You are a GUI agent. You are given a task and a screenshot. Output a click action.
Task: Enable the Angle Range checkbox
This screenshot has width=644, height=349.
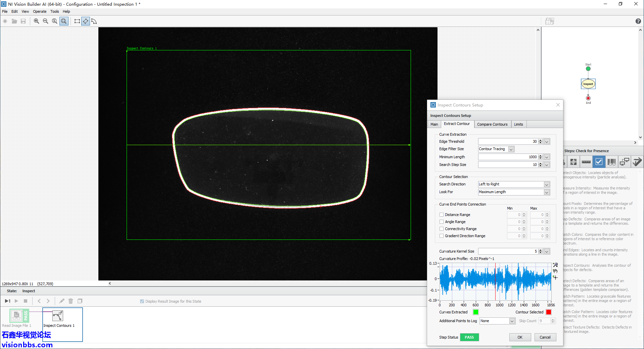pos(442,222)
